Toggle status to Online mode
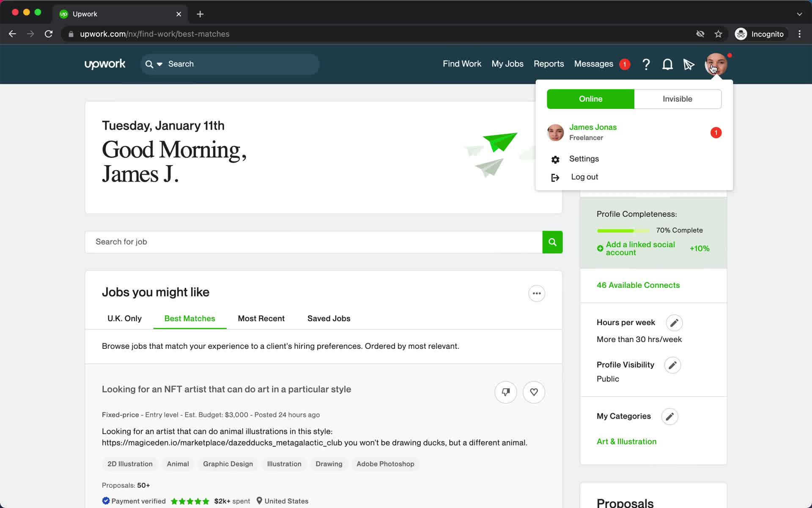Image resolution: width=812 pixels, height=508 pixels. [x=591, y=98]
